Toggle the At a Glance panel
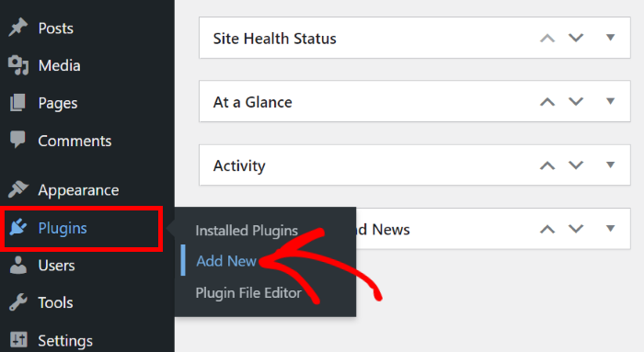 coord(610,101)
